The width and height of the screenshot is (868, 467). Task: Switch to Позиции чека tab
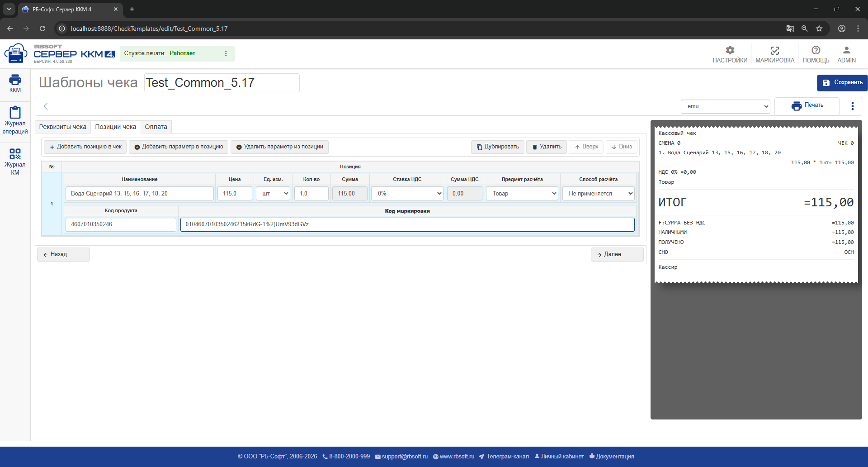coord(115,127)
